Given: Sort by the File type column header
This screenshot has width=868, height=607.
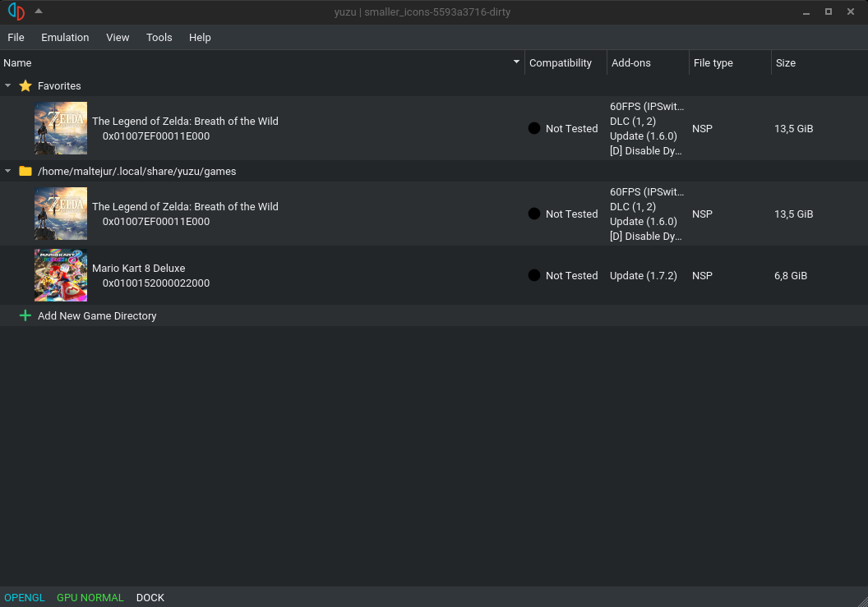Looking at the screenshot, I should (730, 63).
